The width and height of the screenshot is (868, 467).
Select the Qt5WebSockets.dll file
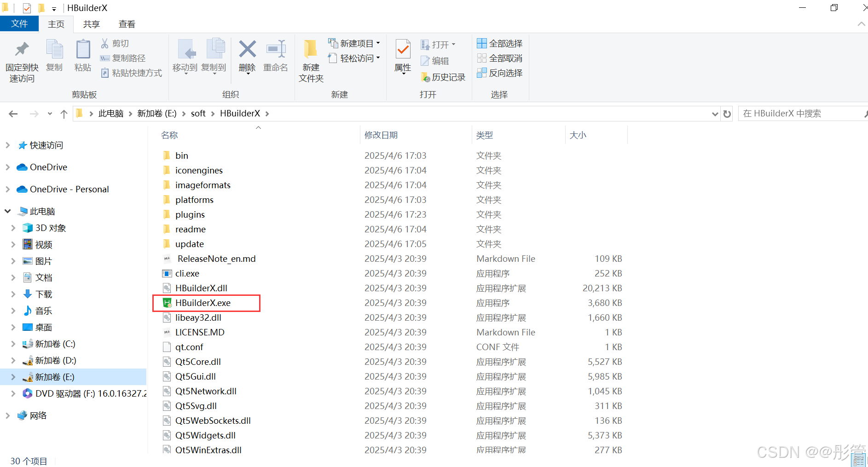point(213,421)
